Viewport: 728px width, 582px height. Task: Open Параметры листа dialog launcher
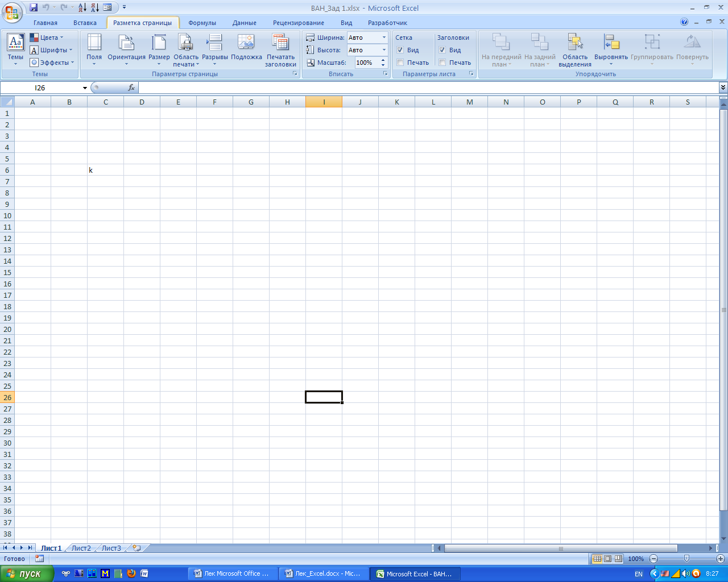click(471, 74)
